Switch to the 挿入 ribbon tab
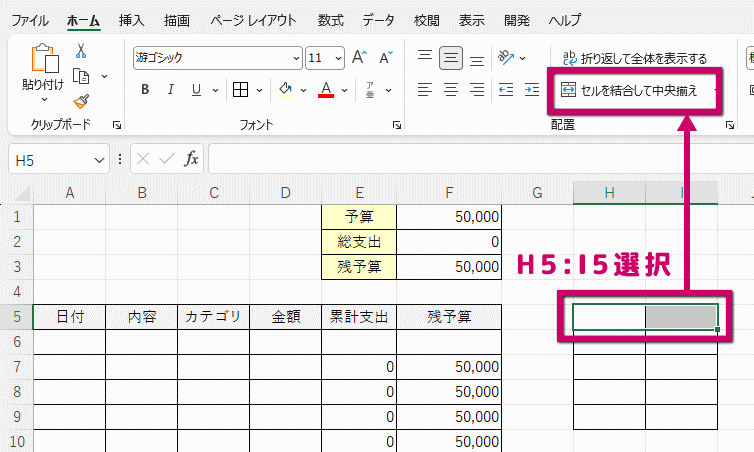Viewport: 754px width, 452px height. (131, 19)
